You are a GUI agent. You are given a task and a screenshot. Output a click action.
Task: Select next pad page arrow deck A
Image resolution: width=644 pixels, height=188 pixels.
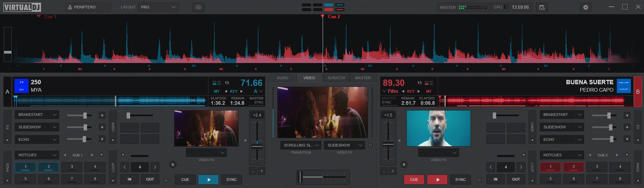click(92, 155)
